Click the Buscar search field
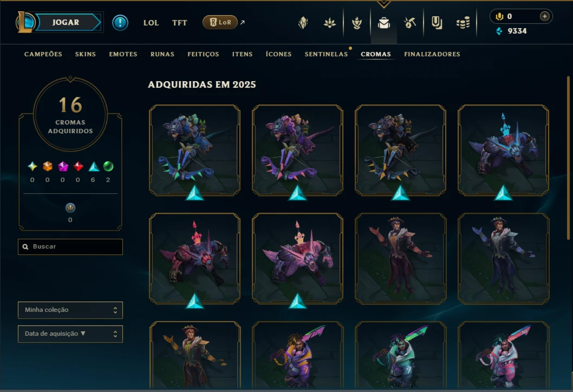Viewport: 573px width, 392px height. (x=70, y=246)
